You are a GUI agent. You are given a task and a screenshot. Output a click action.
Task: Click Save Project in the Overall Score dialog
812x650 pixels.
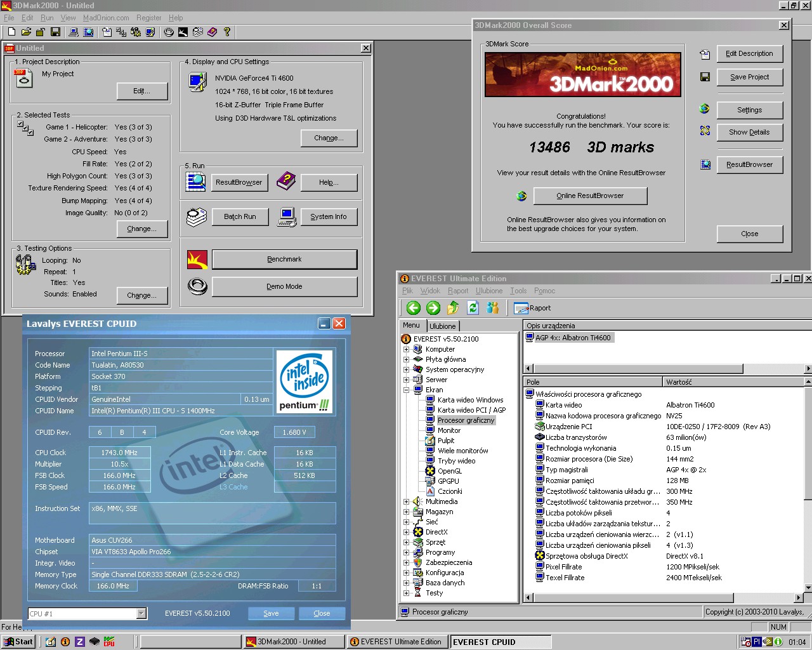749,77
